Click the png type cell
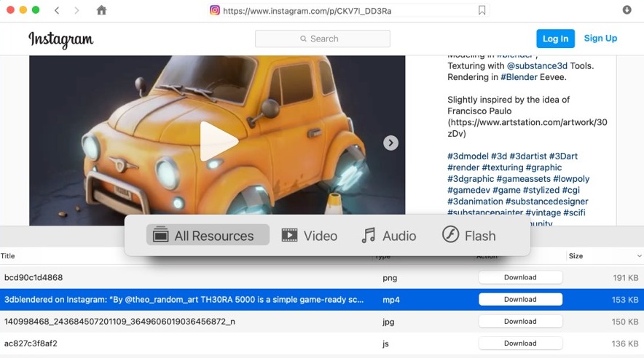The height and width of the screenshot is (358, 644). [390, 278]
